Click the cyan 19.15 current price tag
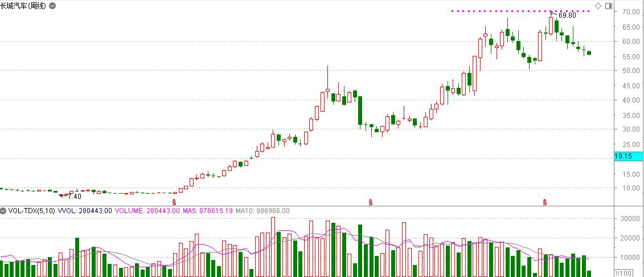The image size is (644, 277). click(629, 156)
